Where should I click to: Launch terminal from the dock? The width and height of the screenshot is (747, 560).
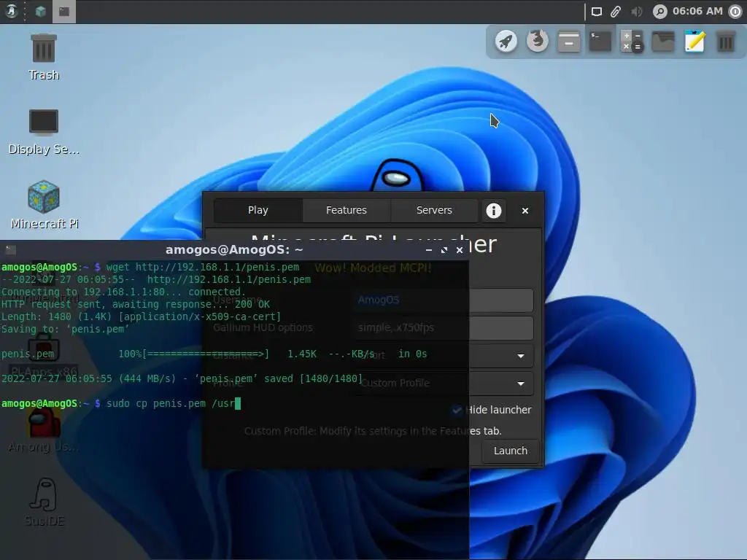[x=600, y=42]
